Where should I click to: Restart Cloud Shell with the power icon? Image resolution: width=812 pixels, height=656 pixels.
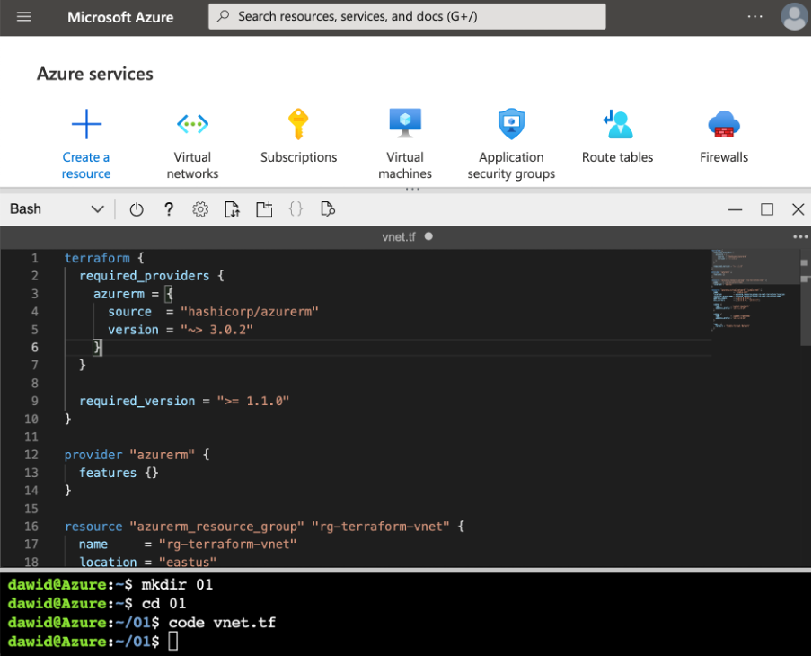137,209
